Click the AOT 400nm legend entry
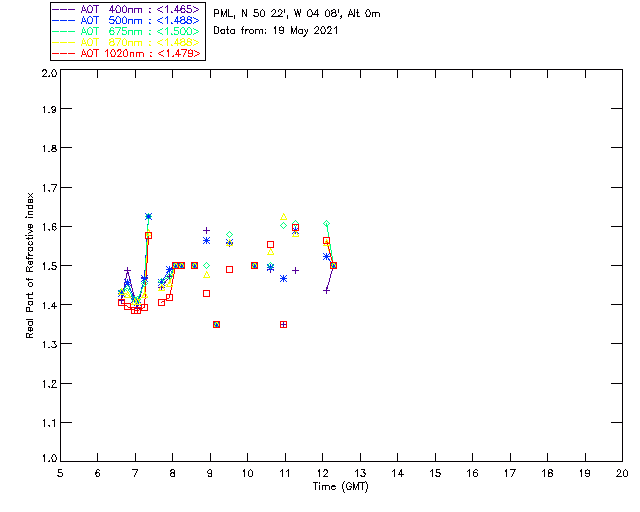640x512 pixels. point(127,9)
